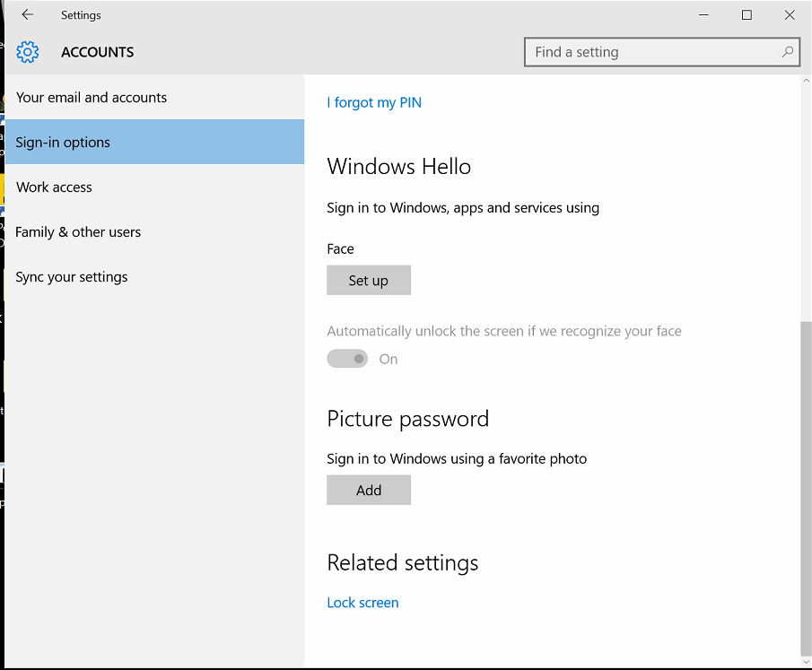
Task: Close the Settings window
Action: tap(790, 15)
